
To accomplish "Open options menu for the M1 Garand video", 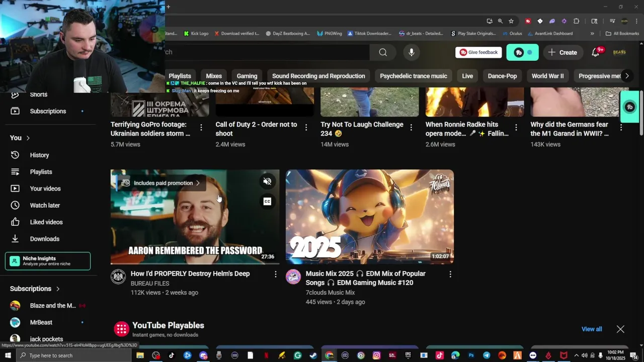I will point(621,128).
